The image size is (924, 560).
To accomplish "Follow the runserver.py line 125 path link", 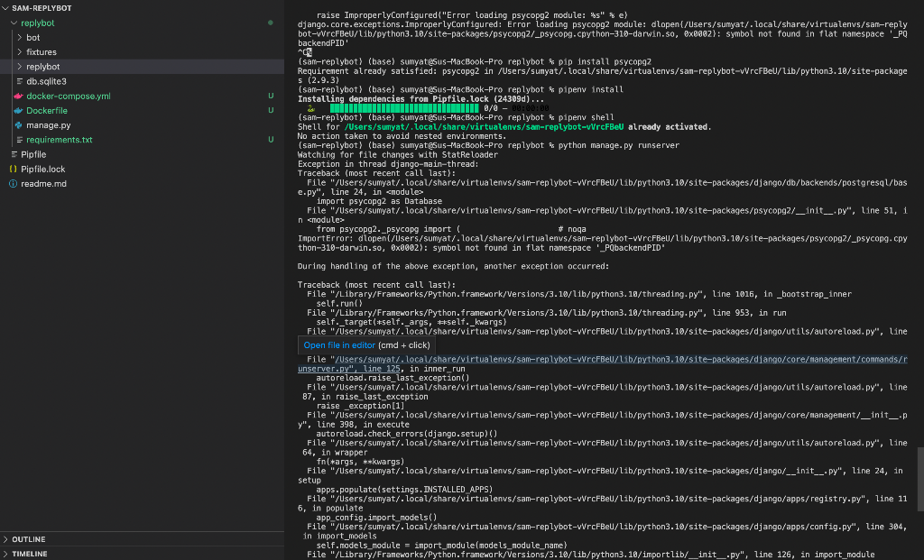I will (x=602, y=364).
